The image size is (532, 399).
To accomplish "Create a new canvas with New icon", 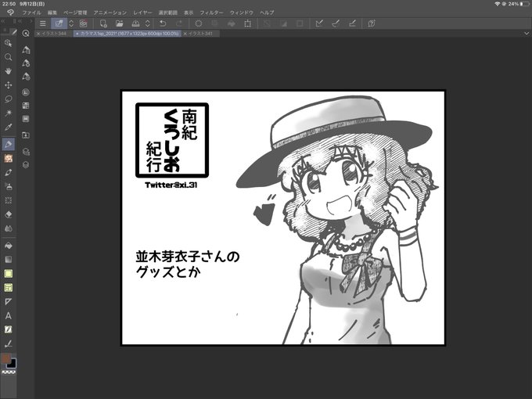I will pos(103,23).
